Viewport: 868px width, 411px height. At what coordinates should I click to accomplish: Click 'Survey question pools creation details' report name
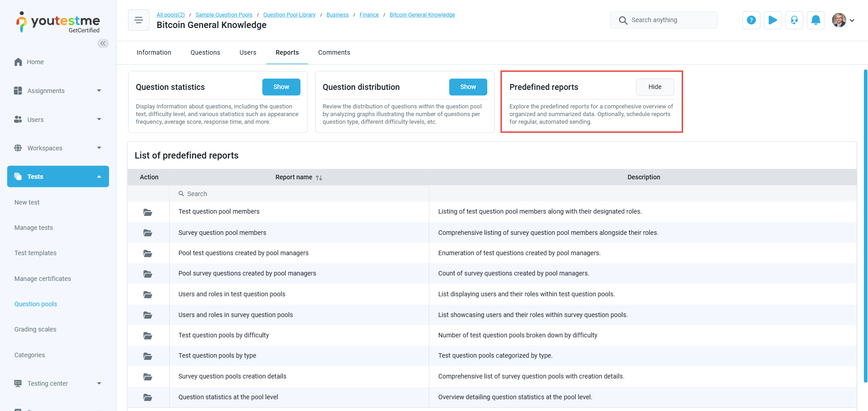coord(232,376)
